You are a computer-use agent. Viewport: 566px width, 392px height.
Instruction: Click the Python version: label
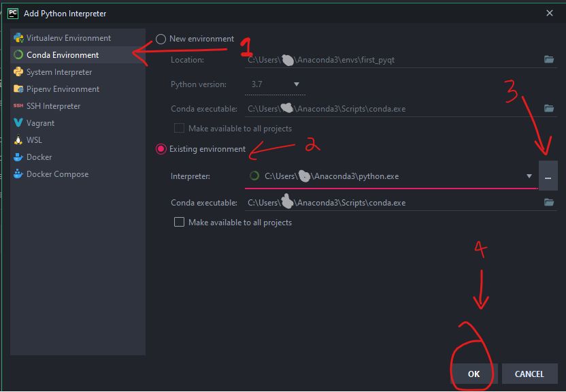(199, 84)
